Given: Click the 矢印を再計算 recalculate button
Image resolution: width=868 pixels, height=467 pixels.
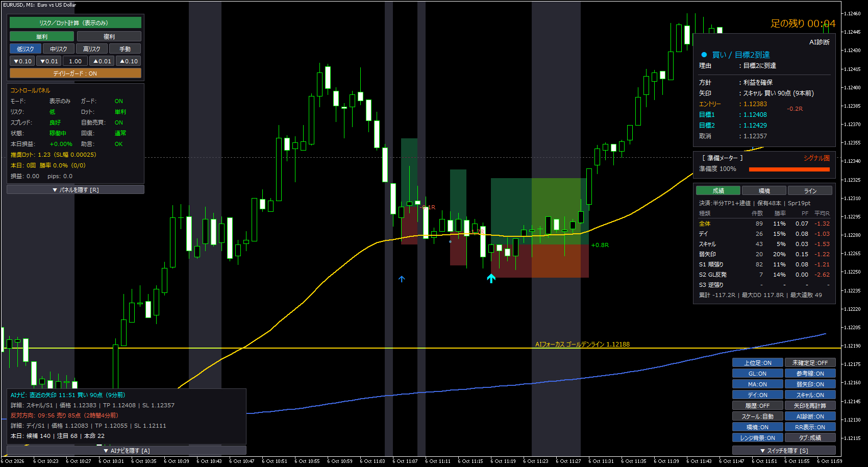Looking at the screenshot, I should tap(810, 406).
